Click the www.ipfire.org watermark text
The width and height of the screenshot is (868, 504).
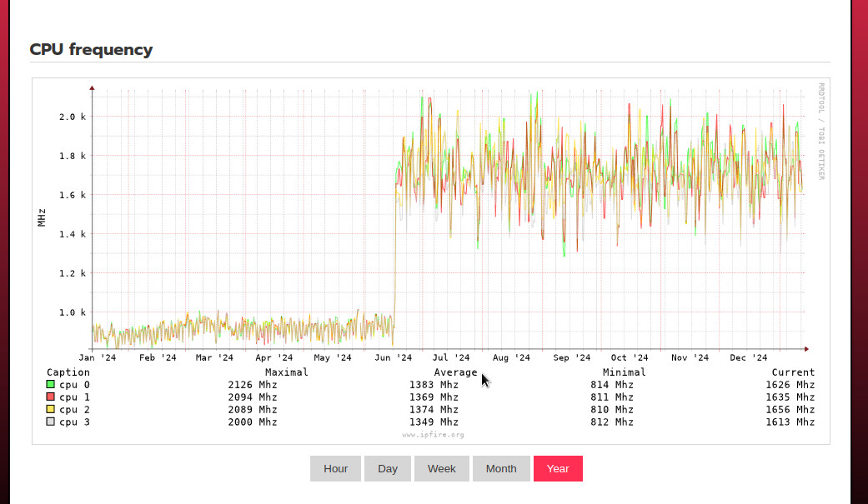433,435
